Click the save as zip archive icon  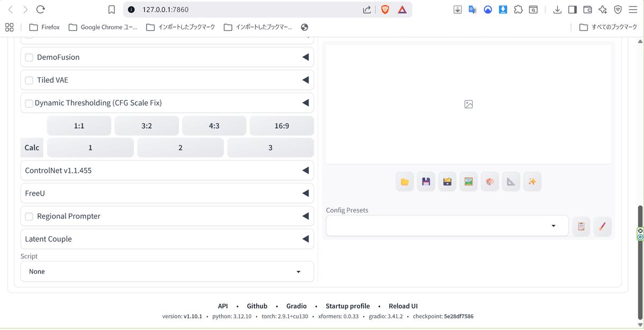click(447, 181)
